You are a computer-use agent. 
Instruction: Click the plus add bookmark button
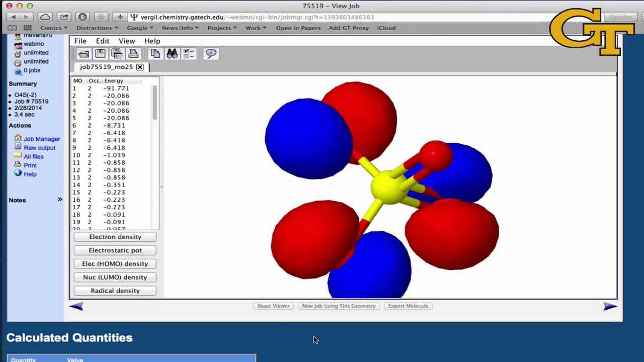point(120,17)
